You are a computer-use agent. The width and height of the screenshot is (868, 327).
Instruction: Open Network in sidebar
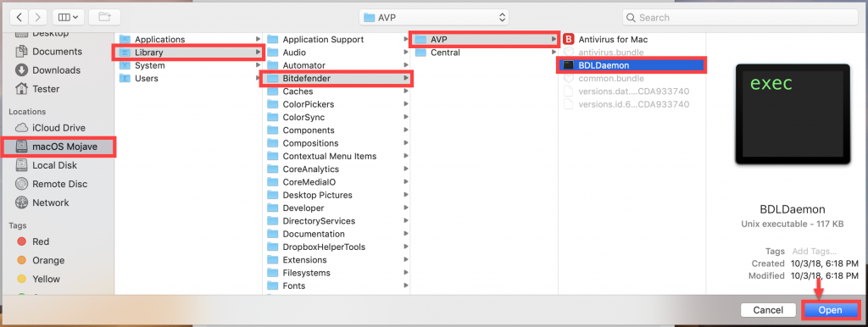[50, 203]
